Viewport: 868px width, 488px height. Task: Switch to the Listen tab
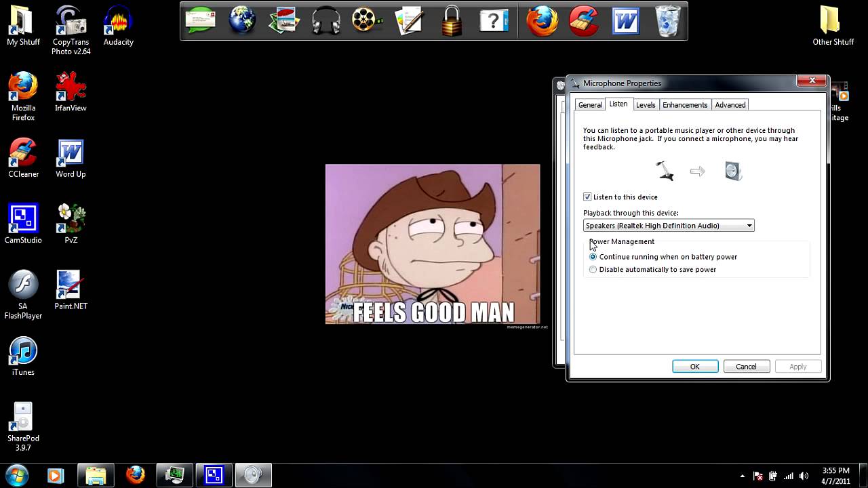618,104
